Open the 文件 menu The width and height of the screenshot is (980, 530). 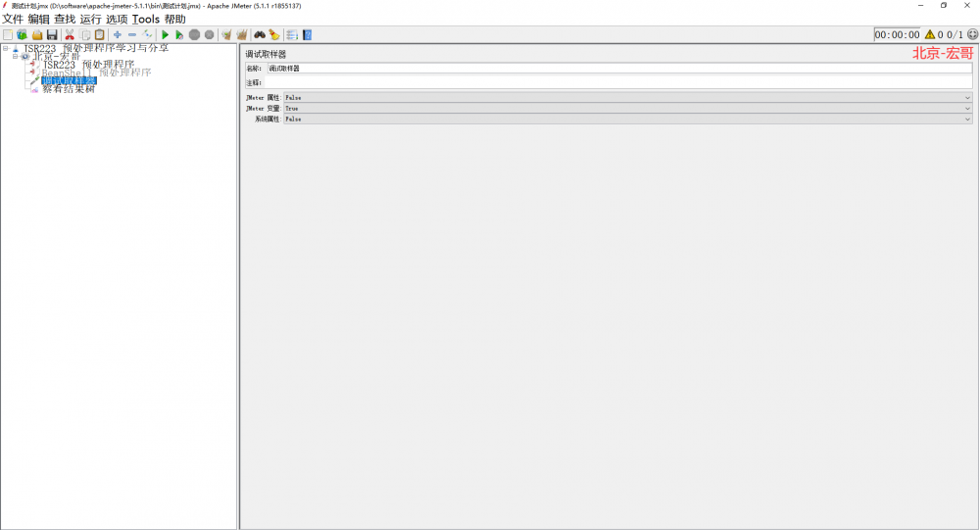pos(13,20)
